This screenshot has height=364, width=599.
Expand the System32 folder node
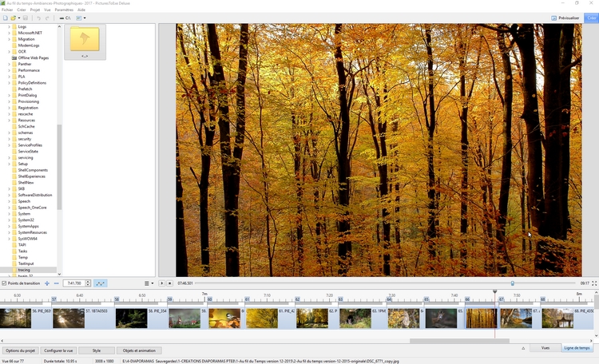10,220
